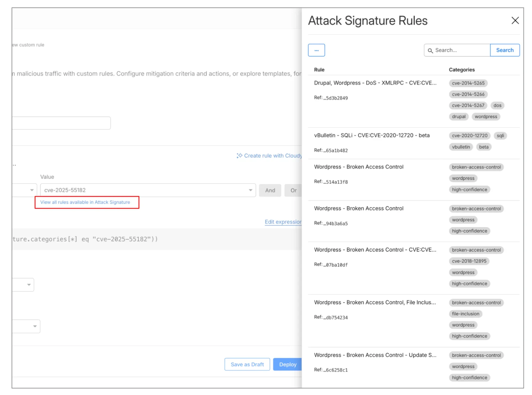Select the Wordpress - Broken Access Control rule entry
532x395 pixels.
click(358, 167)
